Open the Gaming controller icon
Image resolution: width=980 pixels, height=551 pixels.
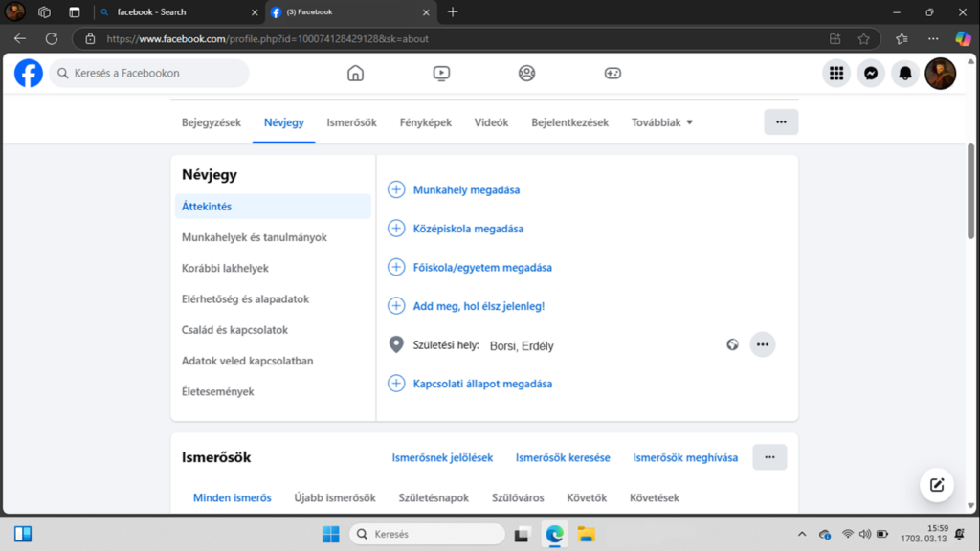(612, 73)
